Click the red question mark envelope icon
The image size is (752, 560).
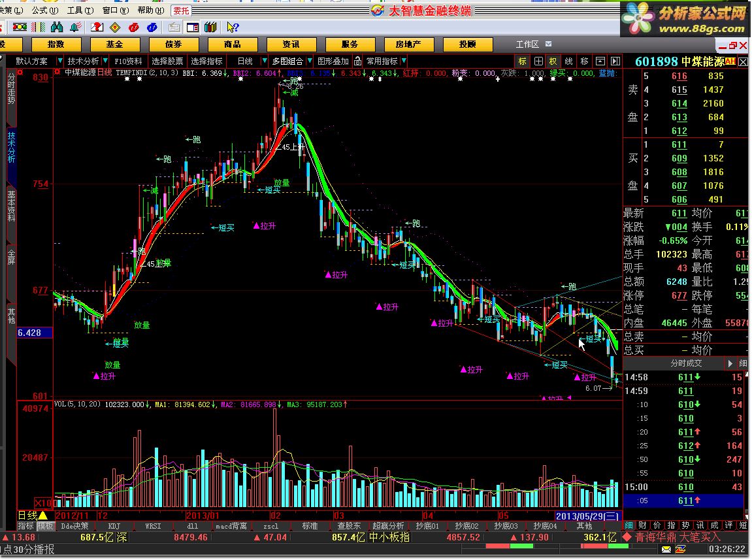97,27
